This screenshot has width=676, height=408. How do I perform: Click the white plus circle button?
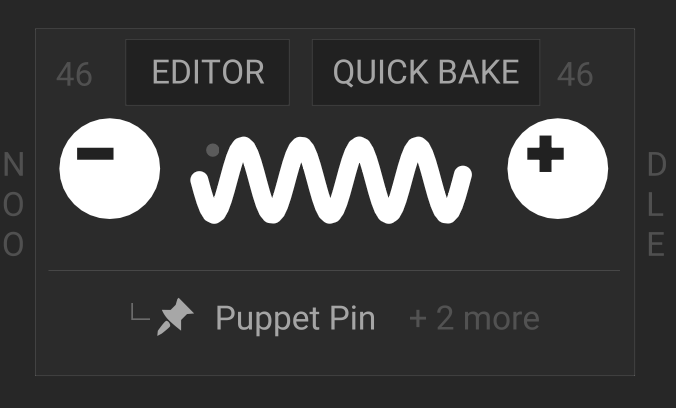pos(558,169)
